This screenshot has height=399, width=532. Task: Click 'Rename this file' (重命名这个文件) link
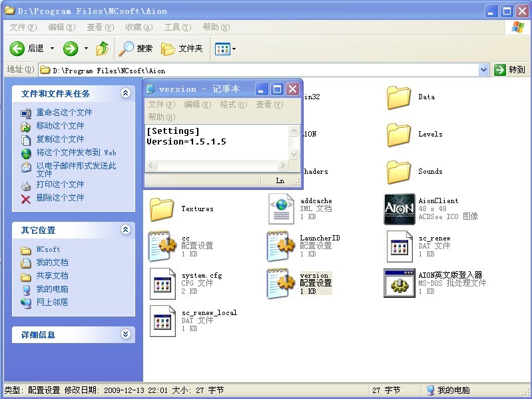pos(64,113)
